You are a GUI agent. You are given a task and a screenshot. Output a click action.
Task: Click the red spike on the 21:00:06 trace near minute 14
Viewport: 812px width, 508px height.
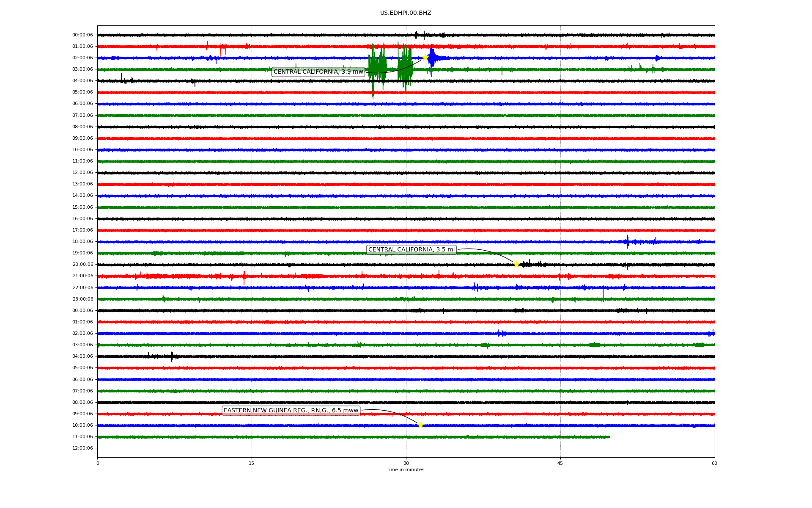click(244, 276)
